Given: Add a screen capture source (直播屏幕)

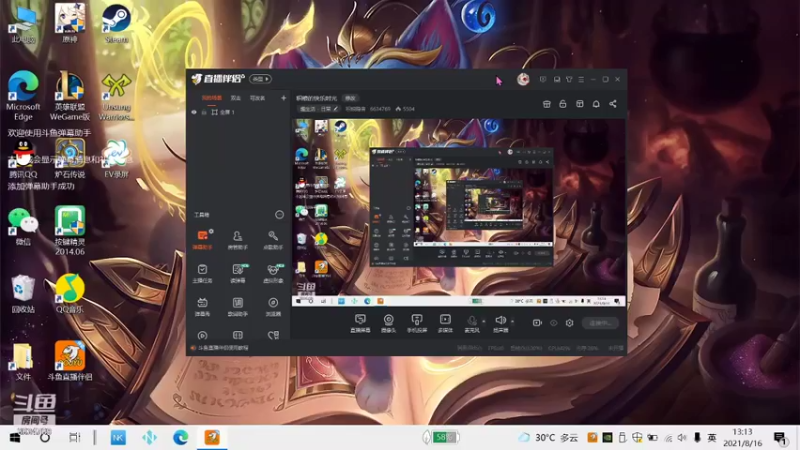Looking at the screenshot, I should (360, 323).
